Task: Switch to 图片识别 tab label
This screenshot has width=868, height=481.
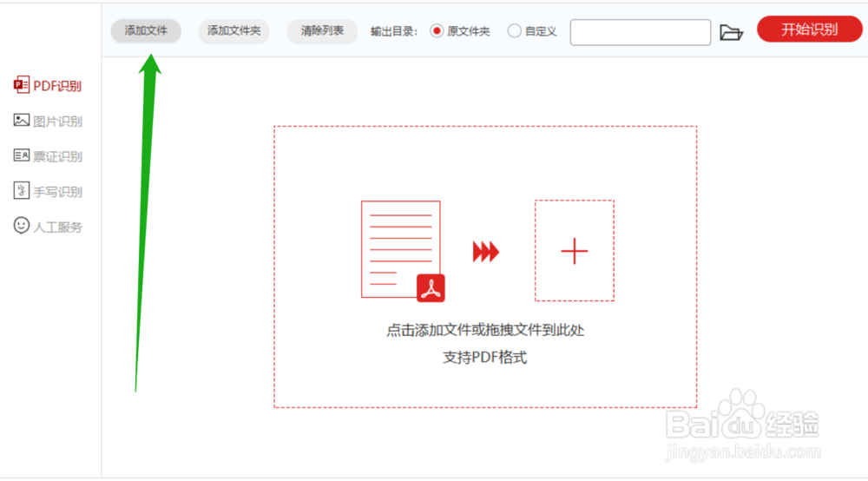Action: [57, 122]
